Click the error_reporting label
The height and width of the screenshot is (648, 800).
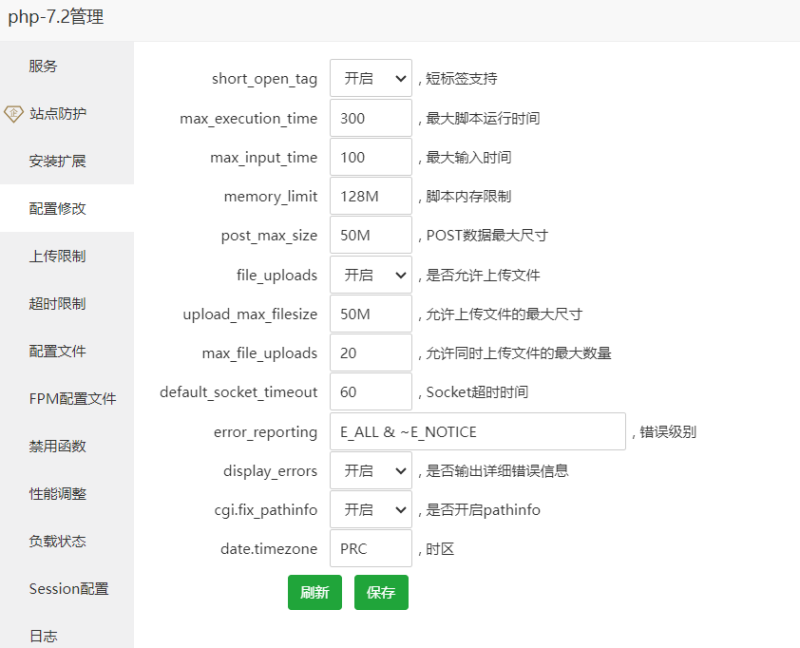(x=265, y=432)
